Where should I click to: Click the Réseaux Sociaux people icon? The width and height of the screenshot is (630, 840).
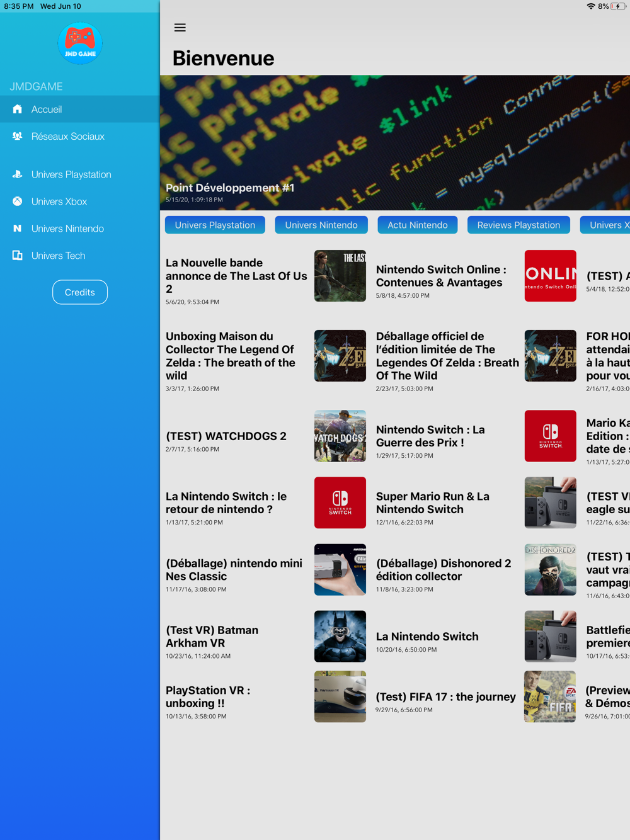[18, 136]
